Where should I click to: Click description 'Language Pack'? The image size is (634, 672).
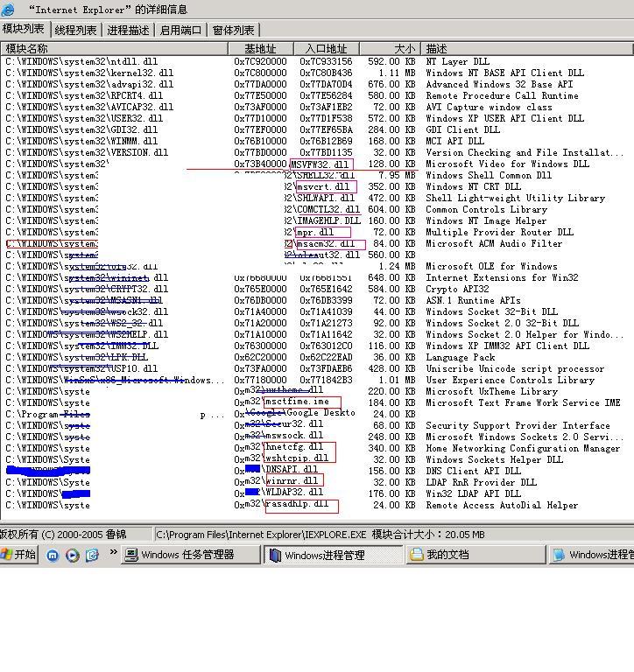(x=461, y=357)
